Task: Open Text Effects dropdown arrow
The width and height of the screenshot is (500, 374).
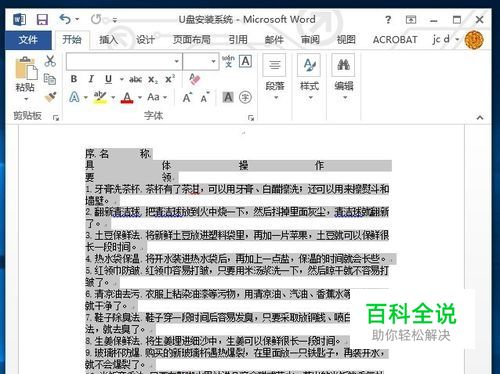Action: [86, 97]
